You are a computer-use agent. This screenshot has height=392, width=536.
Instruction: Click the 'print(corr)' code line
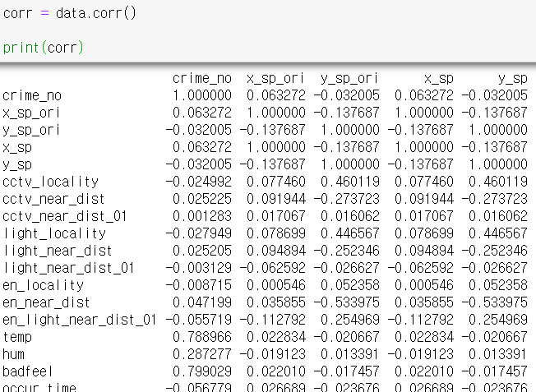tap(43, 48)
